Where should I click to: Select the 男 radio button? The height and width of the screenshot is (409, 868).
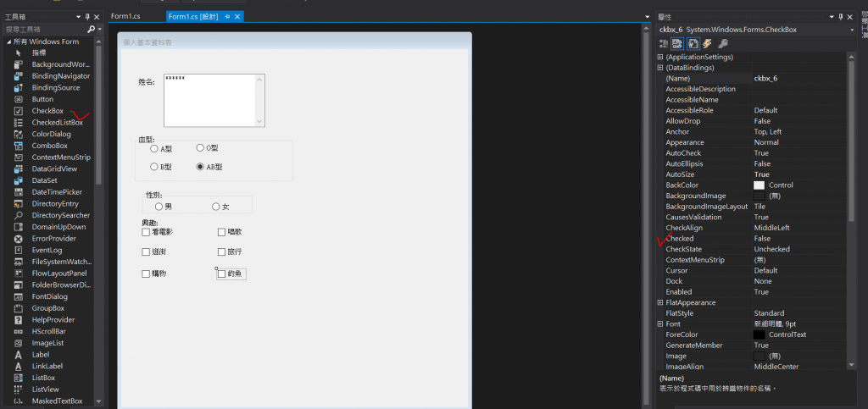click(164, 207)
